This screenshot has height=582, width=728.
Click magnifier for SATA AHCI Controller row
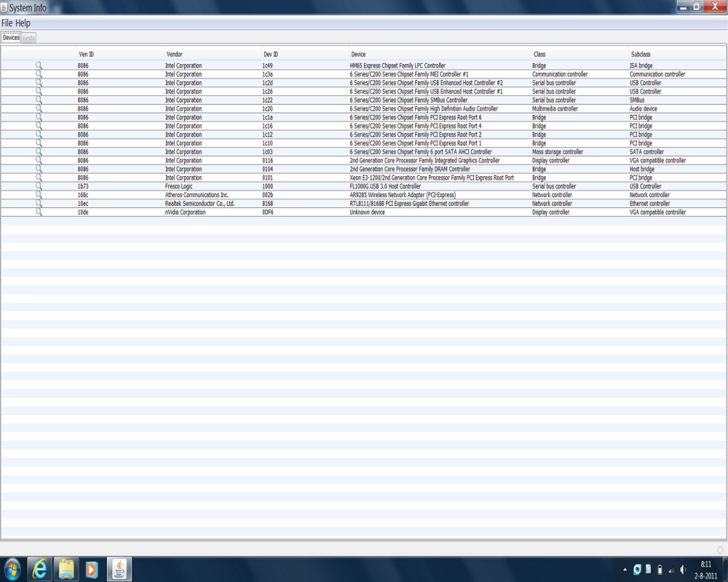click(39, 152)
